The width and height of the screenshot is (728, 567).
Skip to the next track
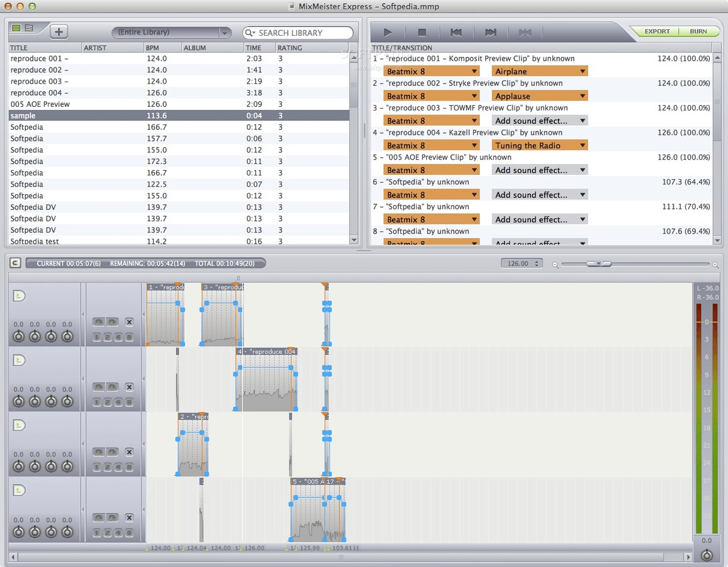[491, 32]
